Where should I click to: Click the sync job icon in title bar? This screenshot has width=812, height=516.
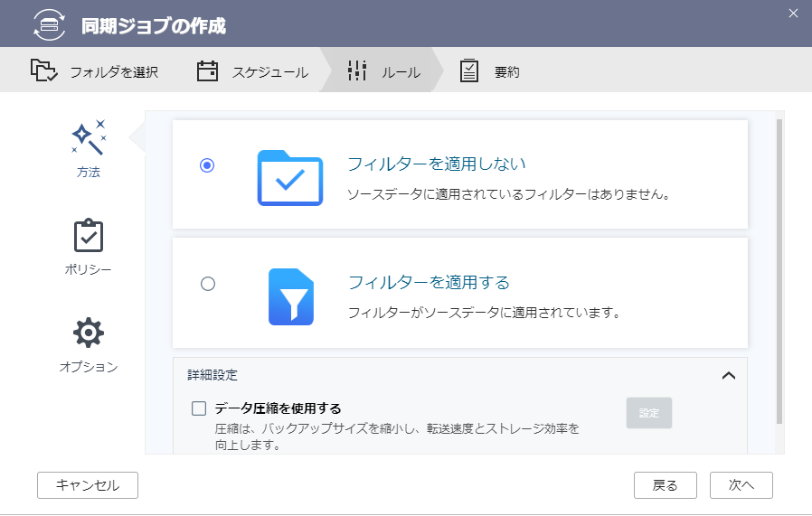(x=50, y=24)
